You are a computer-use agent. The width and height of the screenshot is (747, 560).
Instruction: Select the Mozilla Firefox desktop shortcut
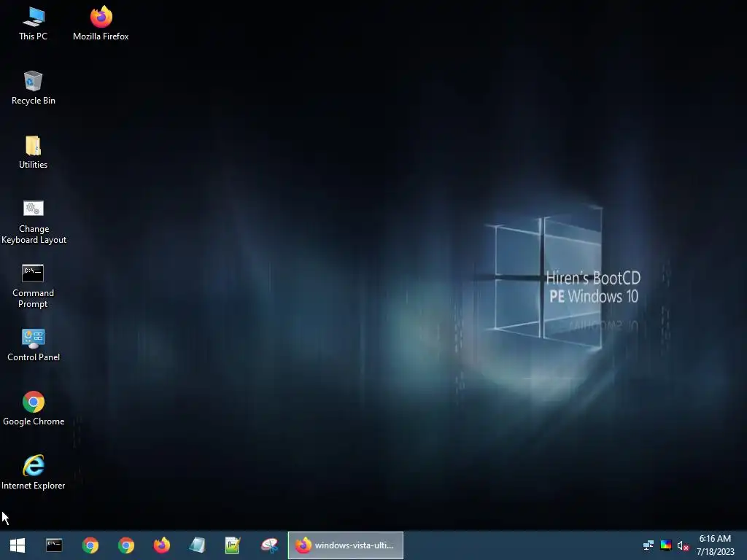tap(101, 24)
